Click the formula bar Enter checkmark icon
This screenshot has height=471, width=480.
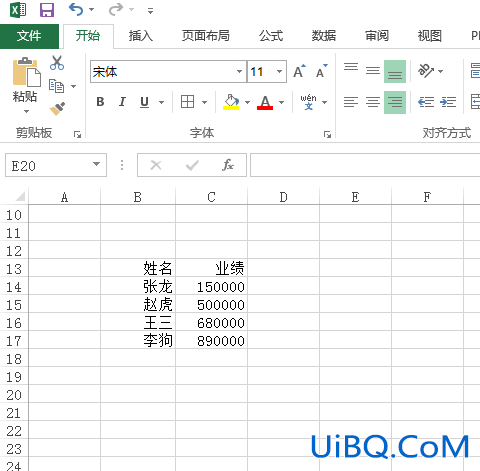[x=192, y=165]
